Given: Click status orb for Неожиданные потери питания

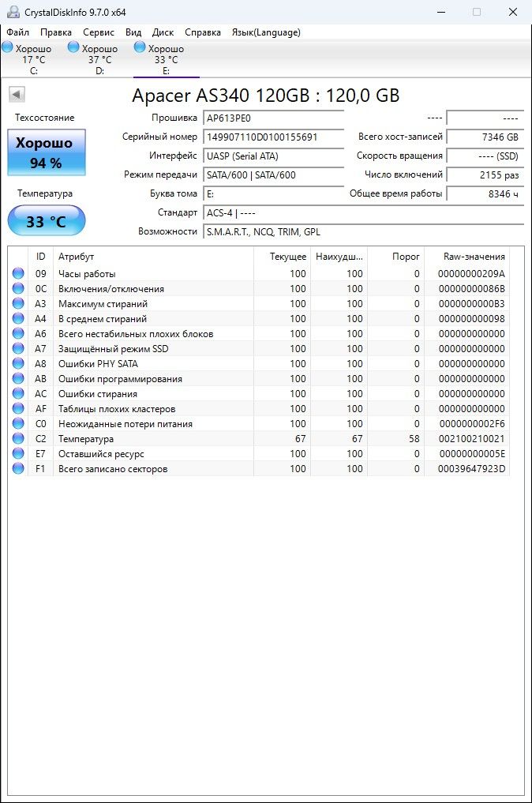Looking at the screenshot, I should 18,423.
